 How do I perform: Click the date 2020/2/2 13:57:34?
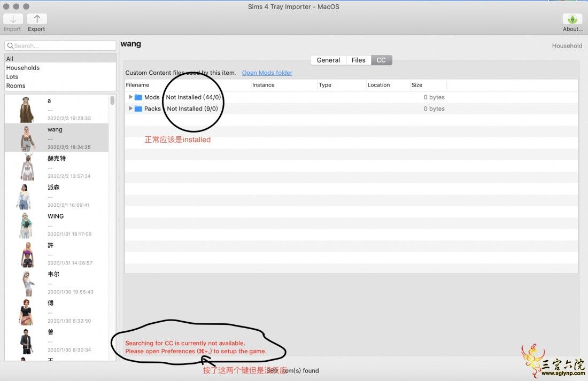coord(69,176)
